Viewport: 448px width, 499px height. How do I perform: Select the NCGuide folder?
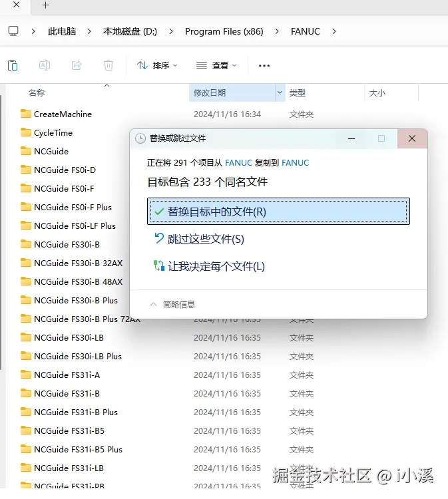coord(45,151)
